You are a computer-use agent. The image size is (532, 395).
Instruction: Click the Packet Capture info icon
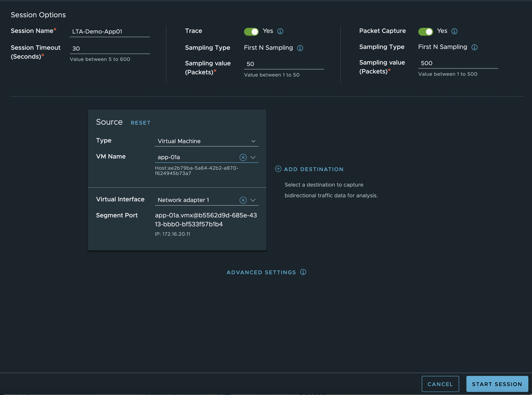click(x=454, y=31)
